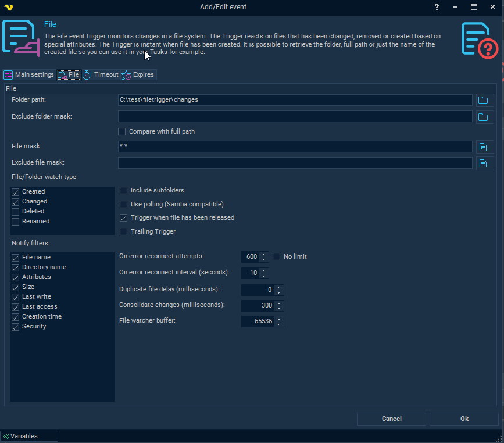The width and height of the screenshot is (504, 443).
Task: Decrease the Consolidate changes milliseconds value
Action: click(280, 308)
